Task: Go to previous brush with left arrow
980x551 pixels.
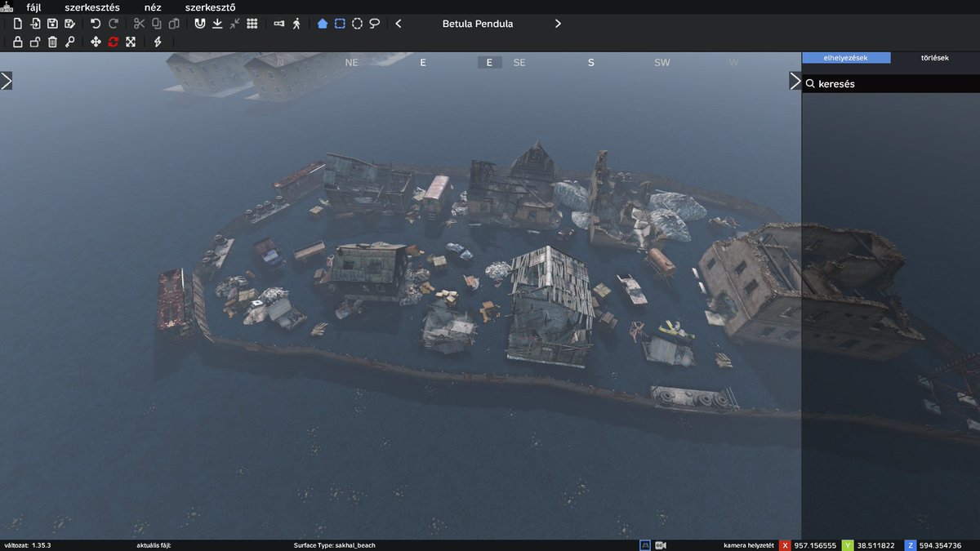Action: (x=399, y=24)
